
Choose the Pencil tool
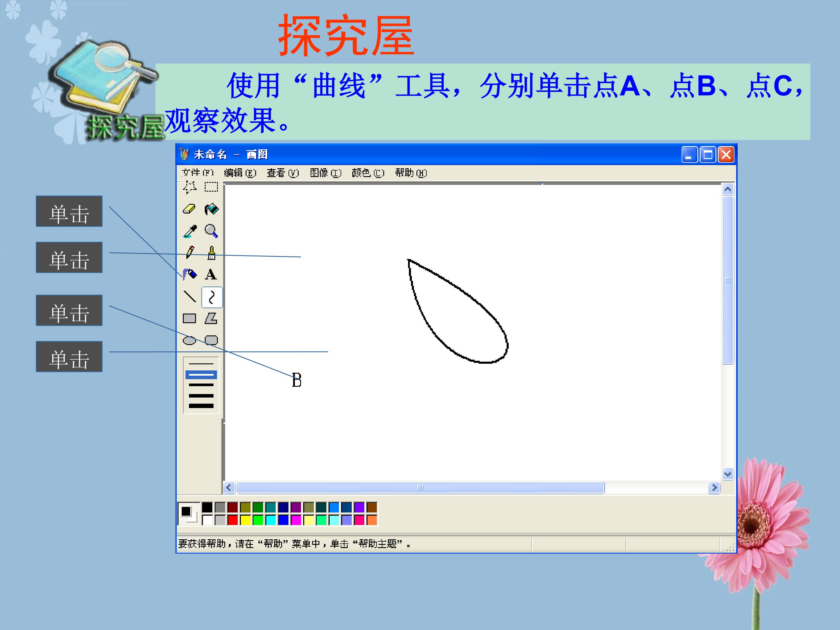(x=190, y=253)
